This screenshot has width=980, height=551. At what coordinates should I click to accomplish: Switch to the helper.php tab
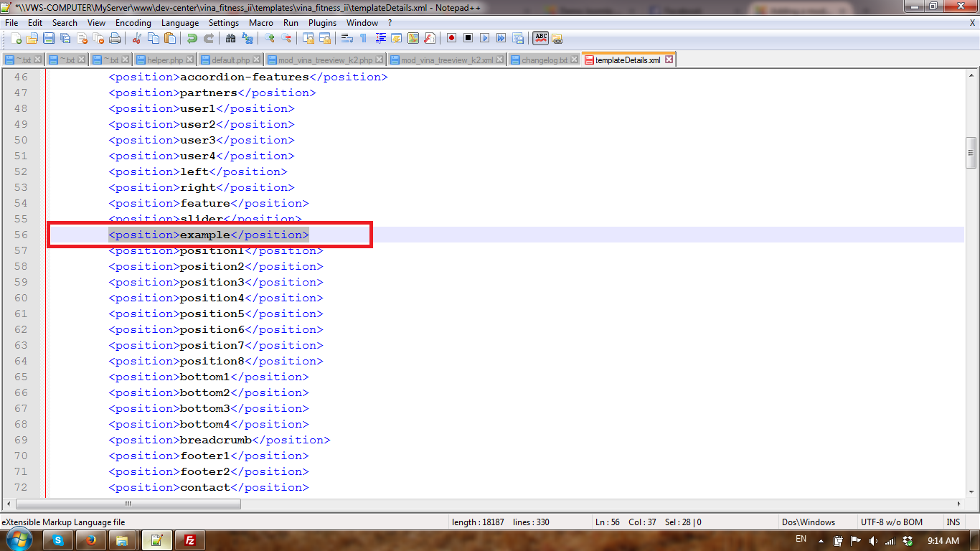tap(165, 60)
